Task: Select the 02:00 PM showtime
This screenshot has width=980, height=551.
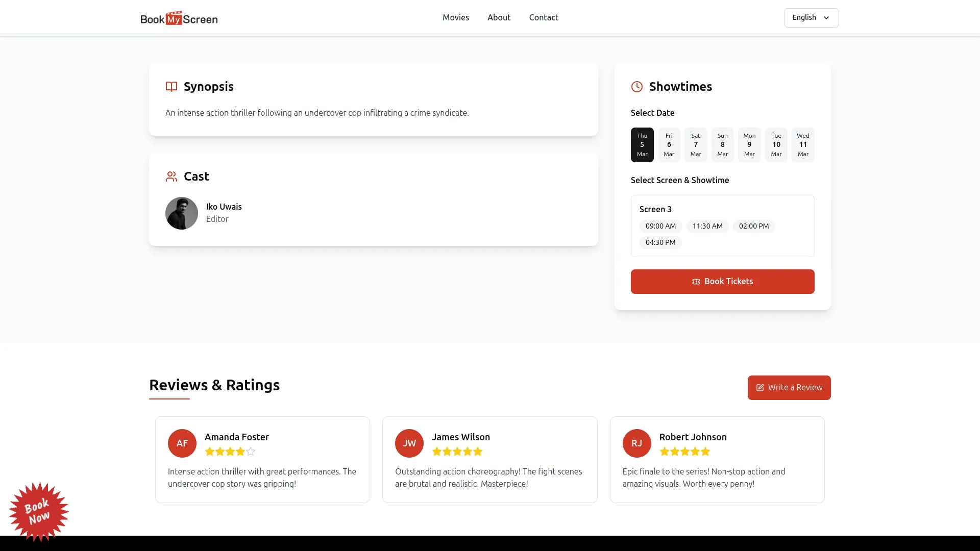Action: pos(754,226)
